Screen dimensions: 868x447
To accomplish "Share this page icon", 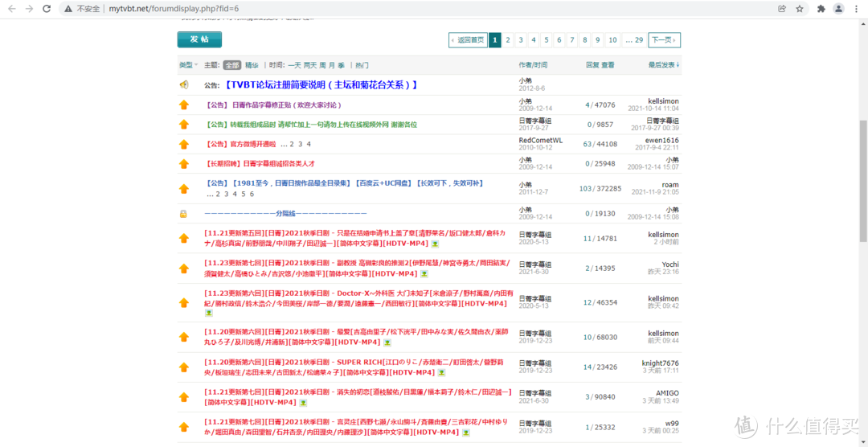I will pyautogui.click(x=782, y=9).
